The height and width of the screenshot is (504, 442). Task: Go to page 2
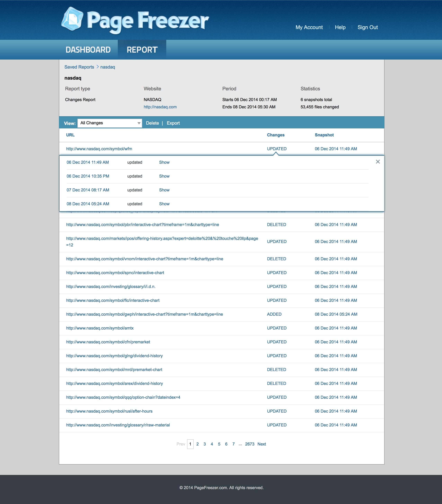coord(197,444)
